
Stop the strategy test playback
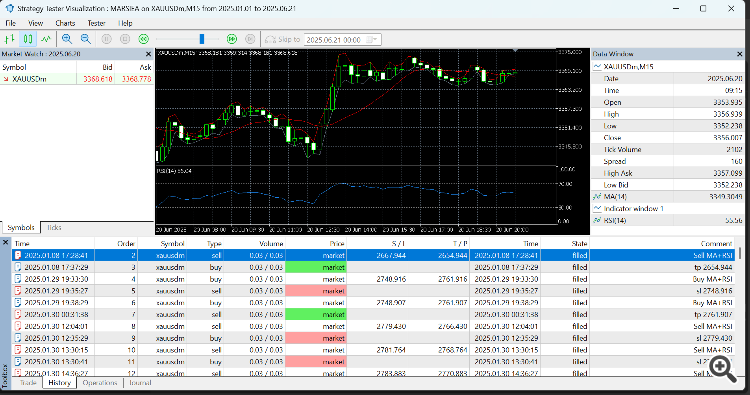click(125, 39)
